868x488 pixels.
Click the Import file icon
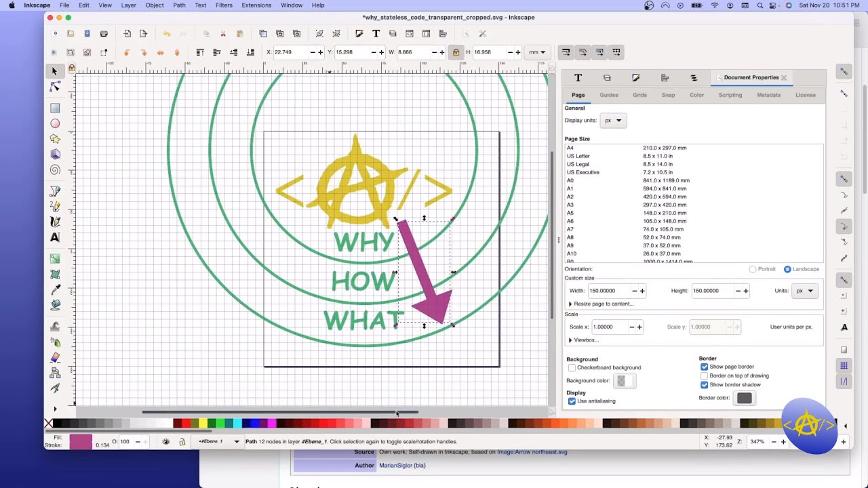click(127, 33)
